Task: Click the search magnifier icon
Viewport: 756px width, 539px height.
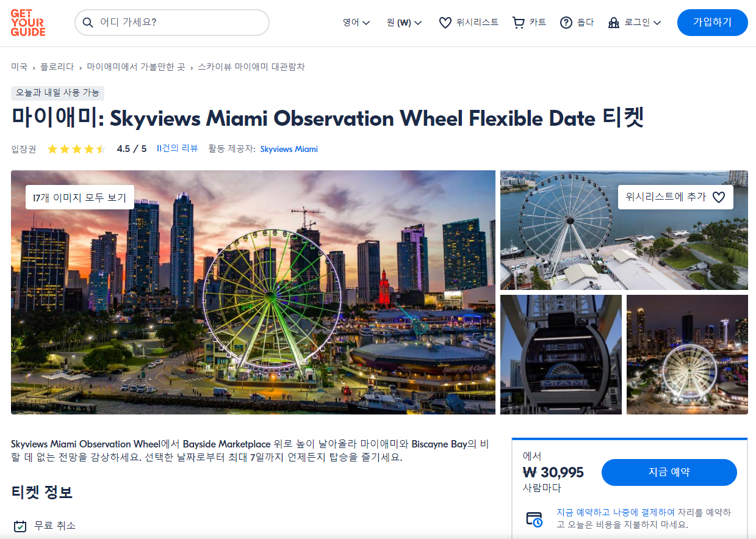Action: click(x=88, y=23)
